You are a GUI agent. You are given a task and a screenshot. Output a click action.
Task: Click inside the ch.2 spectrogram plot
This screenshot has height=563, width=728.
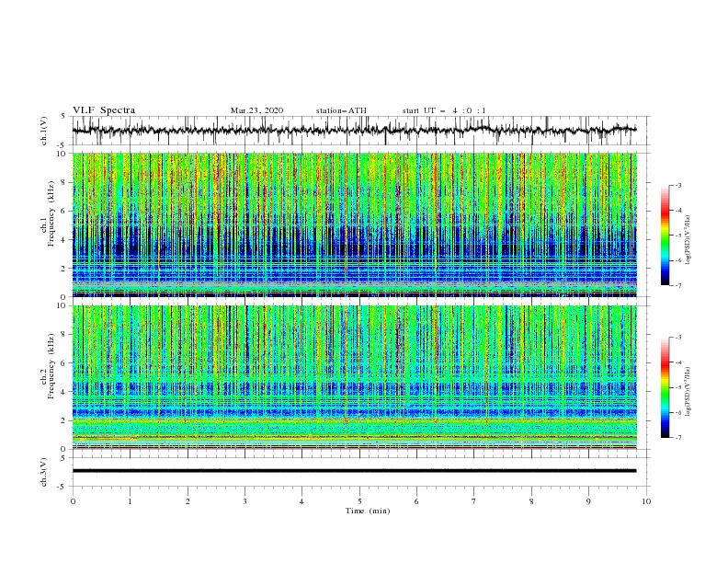coord(355,377)
